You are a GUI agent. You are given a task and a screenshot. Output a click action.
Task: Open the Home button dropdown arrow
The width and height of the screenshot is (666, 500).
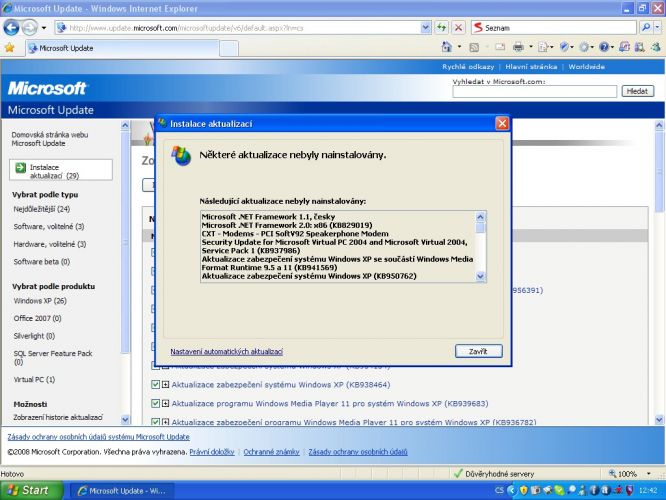[x=459, y=47]
